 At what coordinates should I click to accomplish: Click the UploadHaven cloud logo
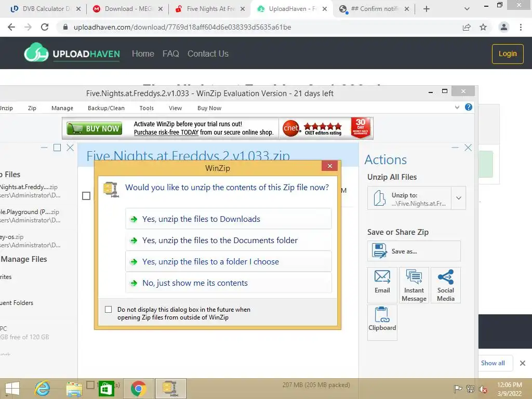(36, 52)
